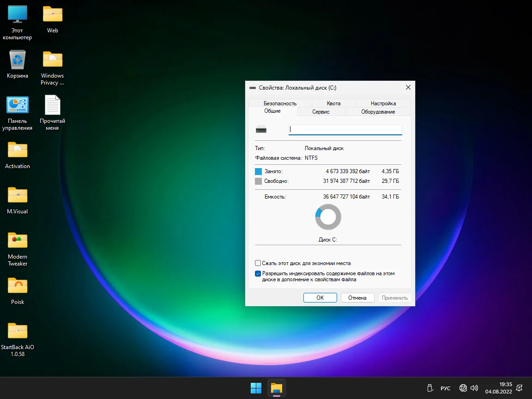Click the Windows Start button in taskbar
The image size is (532, 399).
(x=256, y=388)
